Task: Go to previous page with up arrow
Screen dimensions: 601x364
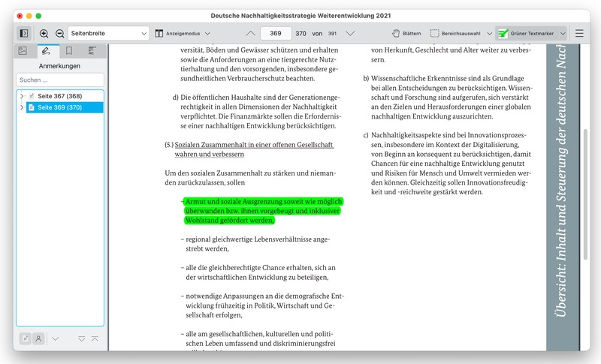Action: point(250,33)
